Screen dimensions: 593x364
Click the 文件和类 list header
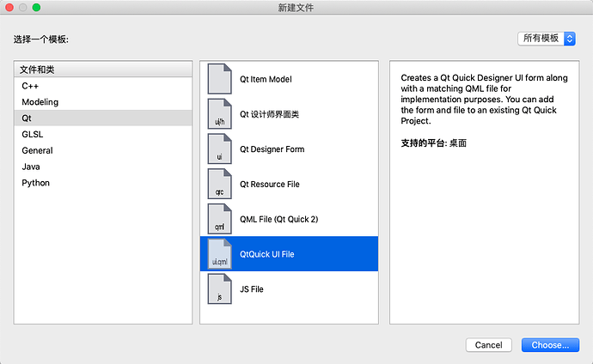pyautogui.click(x=103, y=70)
